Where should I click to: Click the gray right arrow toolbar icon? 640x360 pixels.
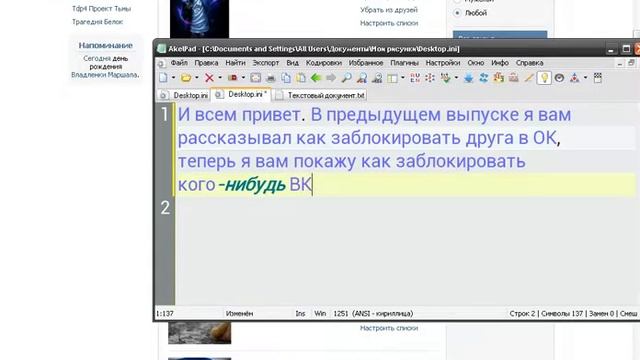tap(331, 78)
